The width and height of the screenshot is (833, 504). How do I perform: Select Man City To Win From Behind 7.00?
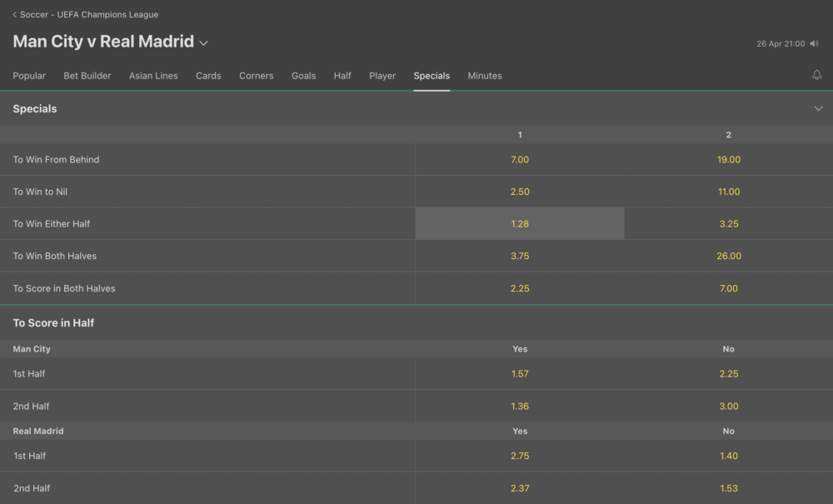(x=520, y=160)
